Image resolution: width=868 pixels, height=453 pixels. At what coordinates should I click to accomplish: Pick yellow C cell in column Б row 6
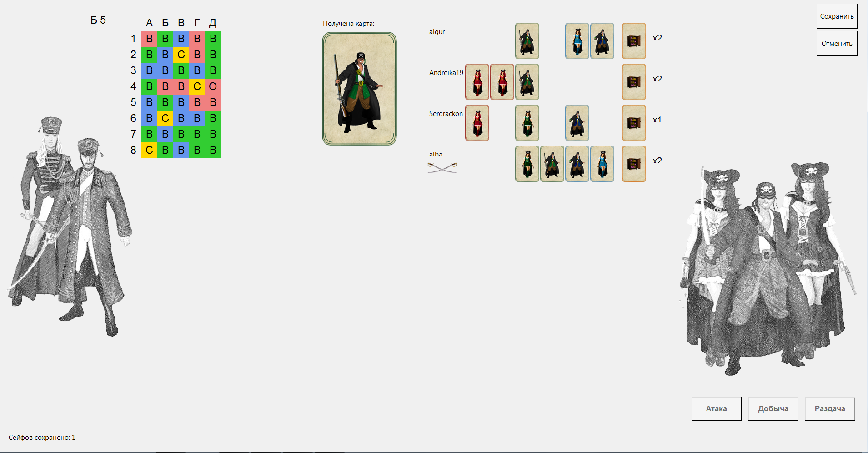tap(165, 118)
